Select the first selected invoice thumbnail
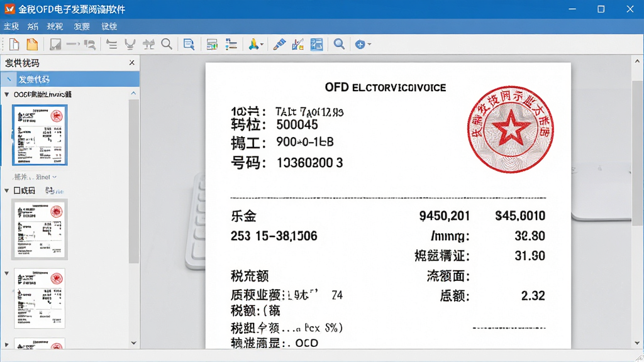 coord(40,135)
